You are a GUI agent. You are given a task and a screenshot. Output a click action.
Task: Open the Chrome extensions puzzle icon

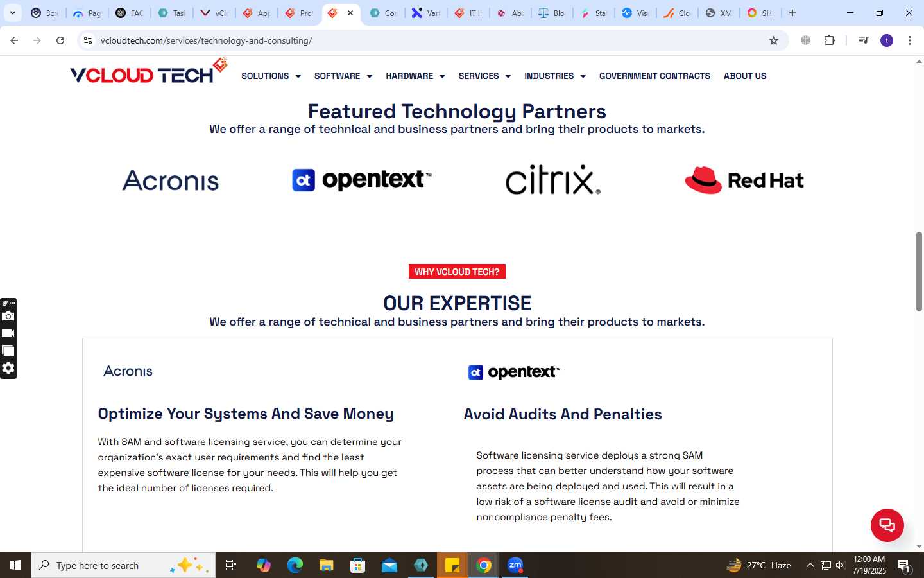click(829, 40)
